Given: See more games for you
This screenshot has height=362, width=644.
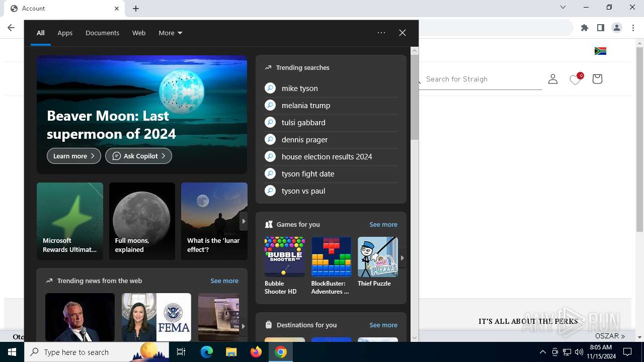Looking at the screenshot, I should click(383, 224).
